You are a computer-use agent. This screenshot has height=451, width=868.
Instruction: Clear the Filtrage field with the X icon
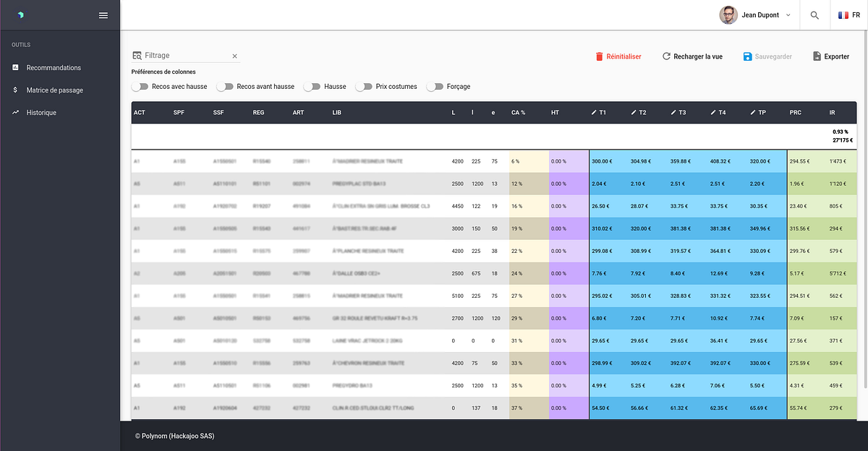(234, 56)
